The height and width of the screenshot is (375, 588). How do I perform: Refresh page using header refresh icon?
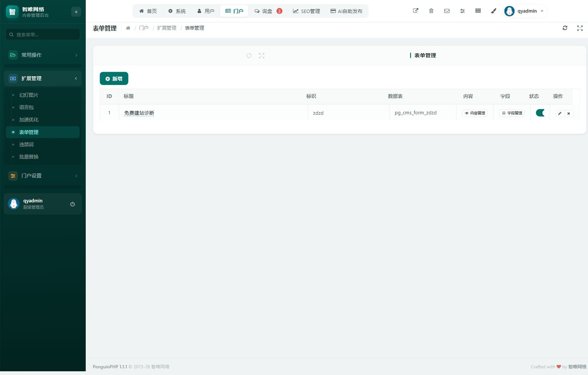click(x=565, y=28)
